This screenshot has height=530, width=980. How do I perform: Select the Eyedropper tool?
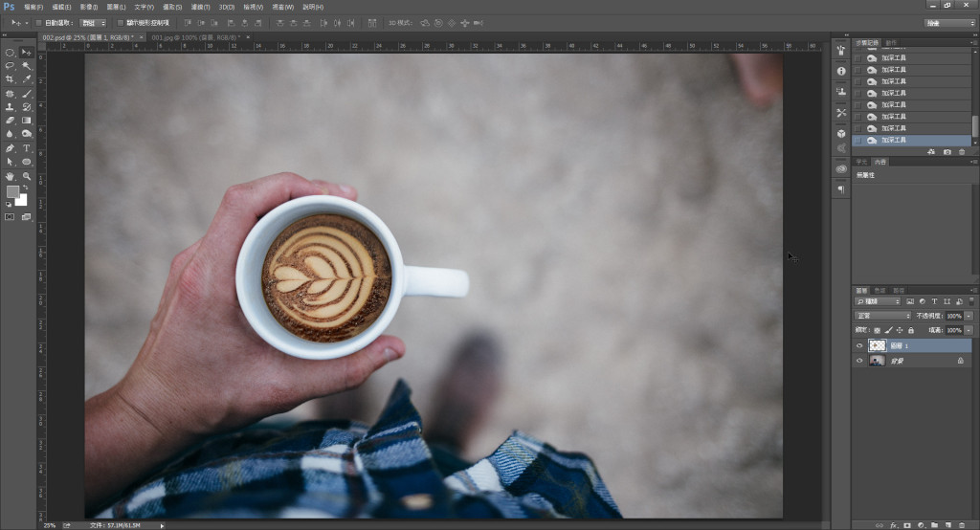[27, 79]
